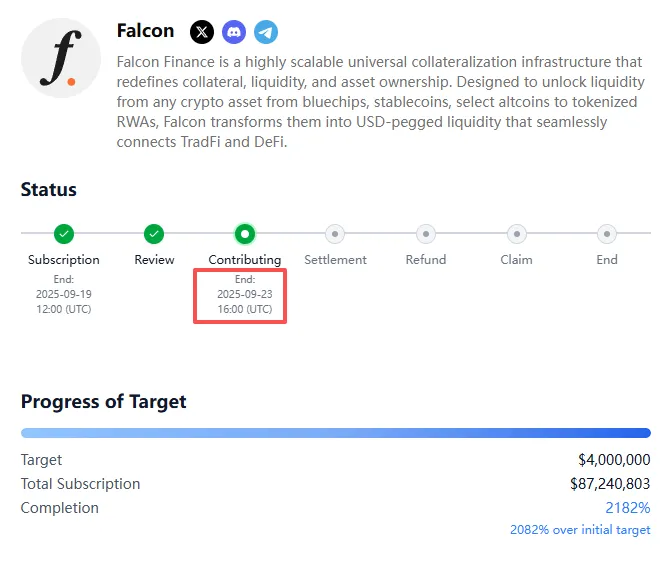Click the blue target progress bar
The height and width of the screenshot is (566, 671).
click(336, 433)
